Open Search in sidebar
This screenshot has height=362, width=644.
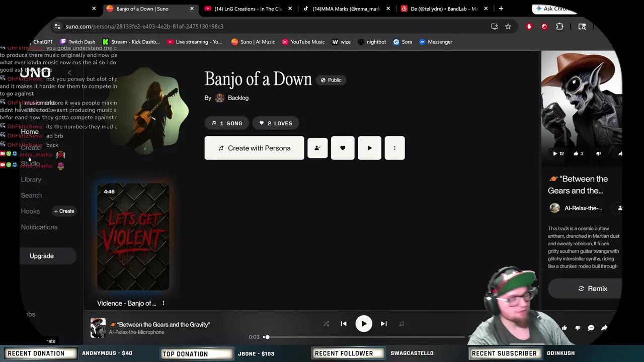point(31,196)
